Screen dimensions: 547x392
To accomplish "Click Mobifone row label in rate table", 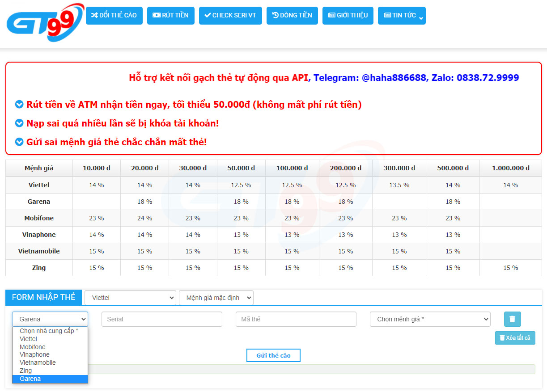I will (39, 218).
